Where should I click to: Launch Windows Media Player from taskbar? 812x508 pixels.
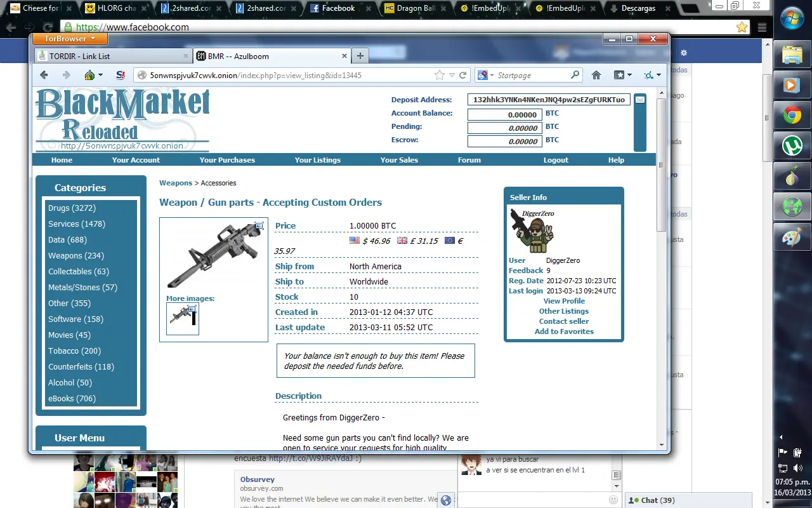pyautogui.click(x=792, y=84)
